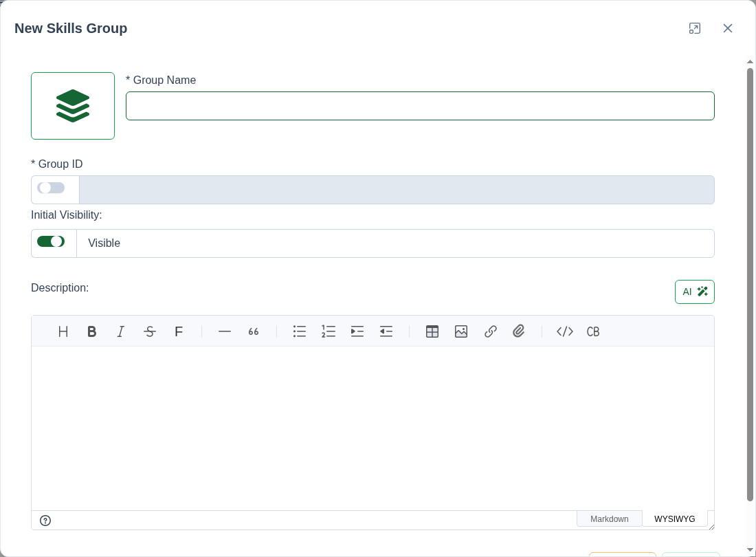Click the skills group layers icon box
The width and height of the screenshot is (756, 557).
point(73,106)
